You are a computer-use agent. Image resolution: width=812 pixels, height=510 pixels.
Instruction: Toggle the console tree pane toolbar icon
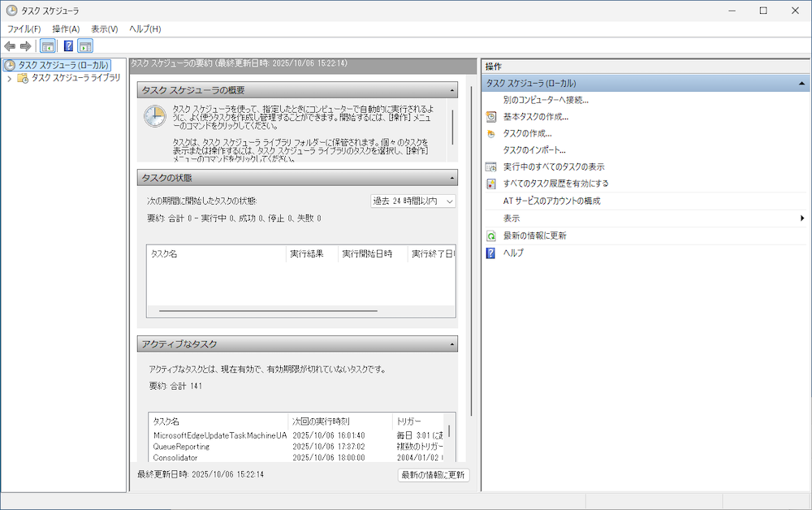tap(48, 46)
